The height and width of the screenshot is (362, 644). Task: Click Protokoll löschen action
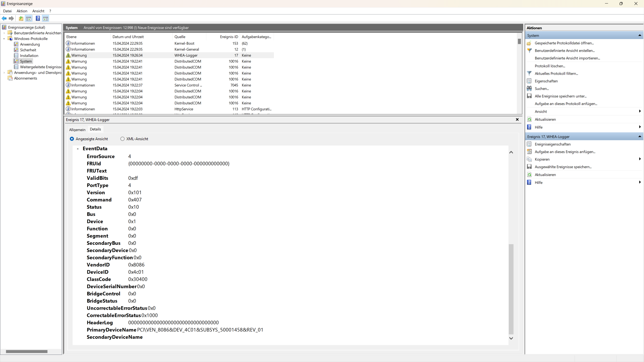[x=550, y=66]
